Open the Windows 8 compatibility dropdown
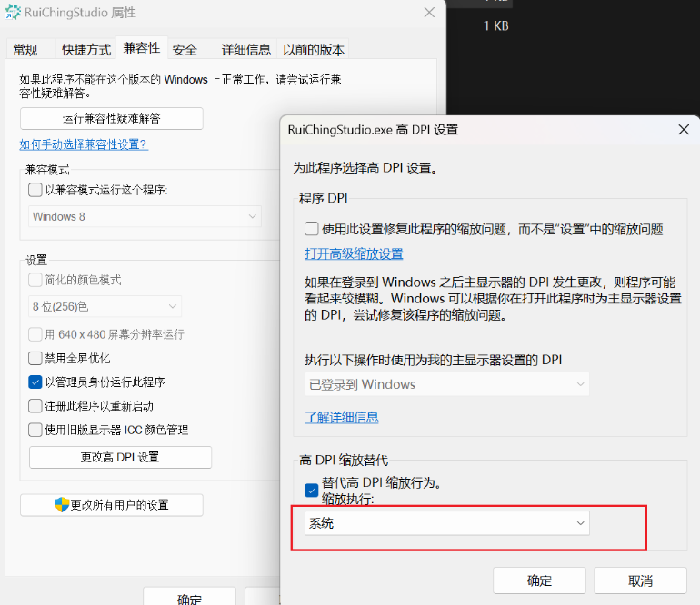700x605 pixels. click(x=145, y=216)
